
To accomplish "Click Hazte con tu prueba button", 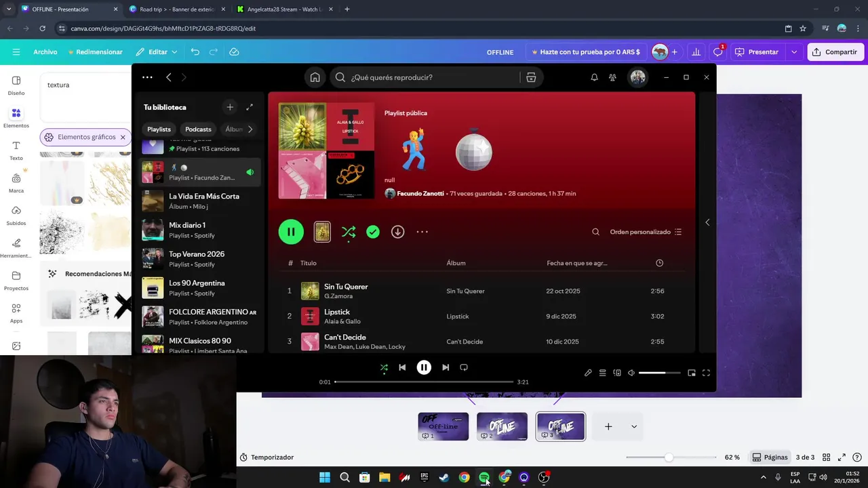I will pos(587,52).
